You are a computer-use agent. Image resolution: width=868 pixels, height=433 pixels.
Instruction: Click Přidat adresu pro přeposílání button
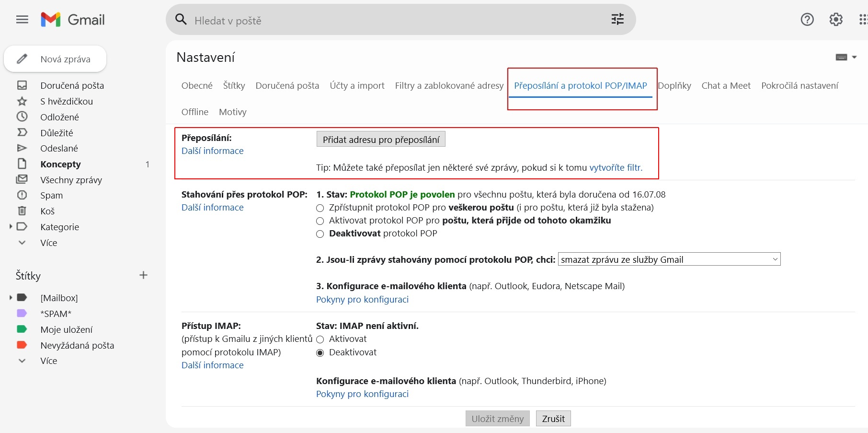(x=381, y=140)
